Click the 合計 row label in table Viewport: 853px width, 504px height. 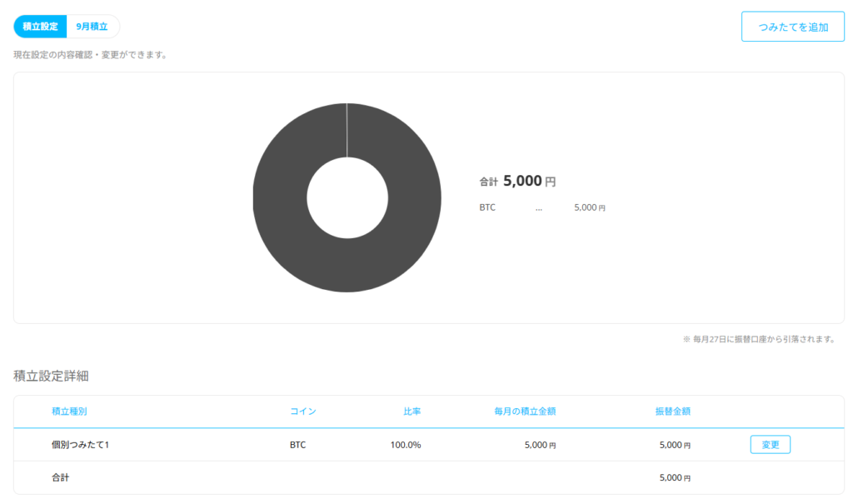(x=60, y=477)
